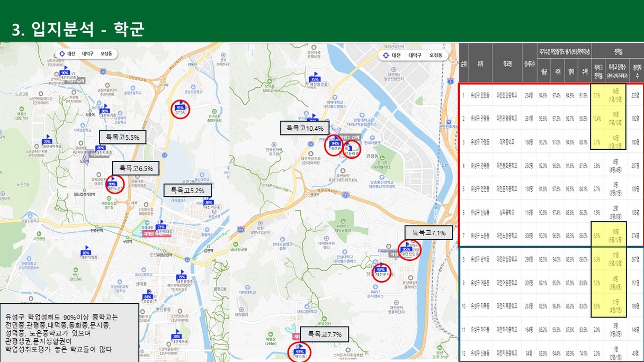Viewport: 644px width, 362px height.
Task: Select the 특목고7.7% label
Action: (x=325, y=334)
